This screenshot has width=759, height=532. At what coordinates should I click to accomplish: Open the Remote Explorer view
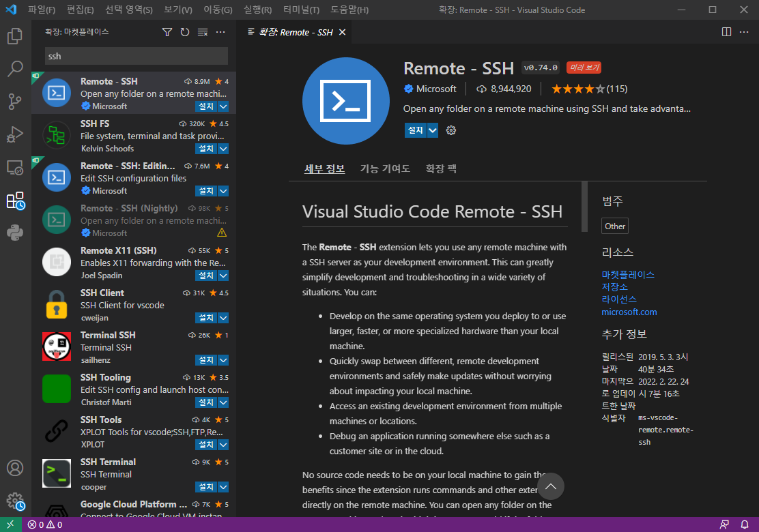click(15, 167)
